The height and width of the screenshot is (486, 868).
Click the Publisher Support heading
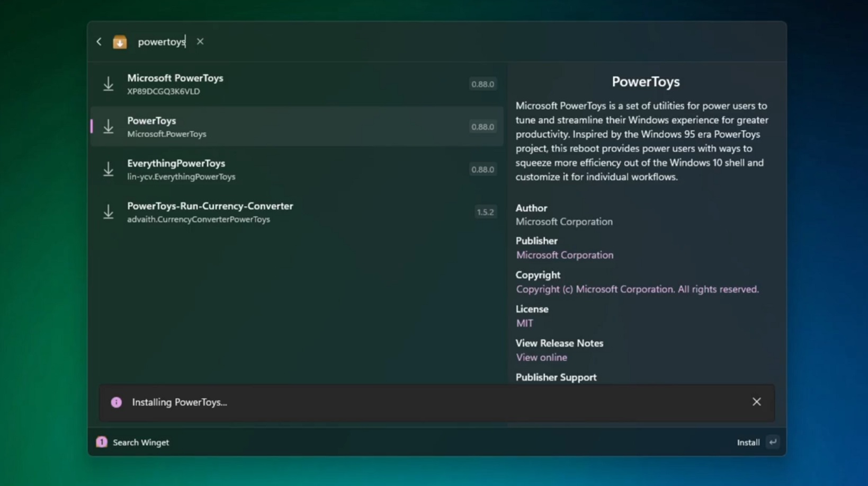click(x=556, y=377)
